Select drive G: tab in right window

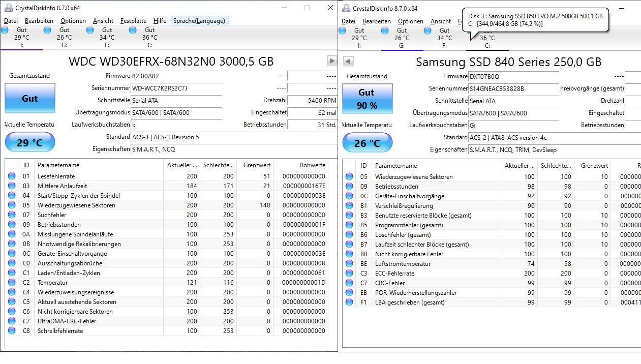tap(402, 38)
